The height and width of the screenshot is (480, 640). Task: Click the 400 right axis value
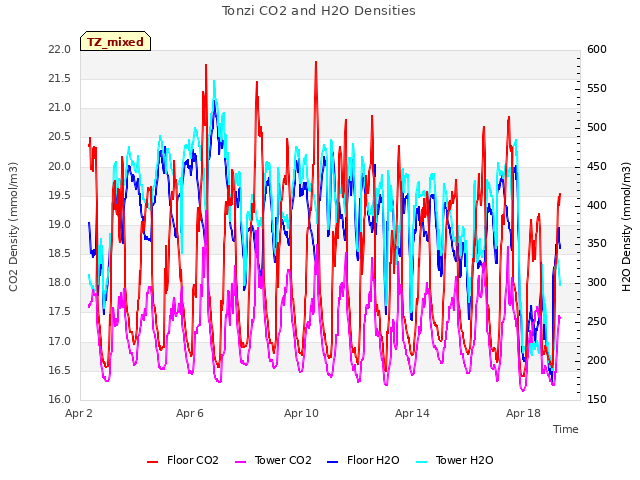pos(597,205)
